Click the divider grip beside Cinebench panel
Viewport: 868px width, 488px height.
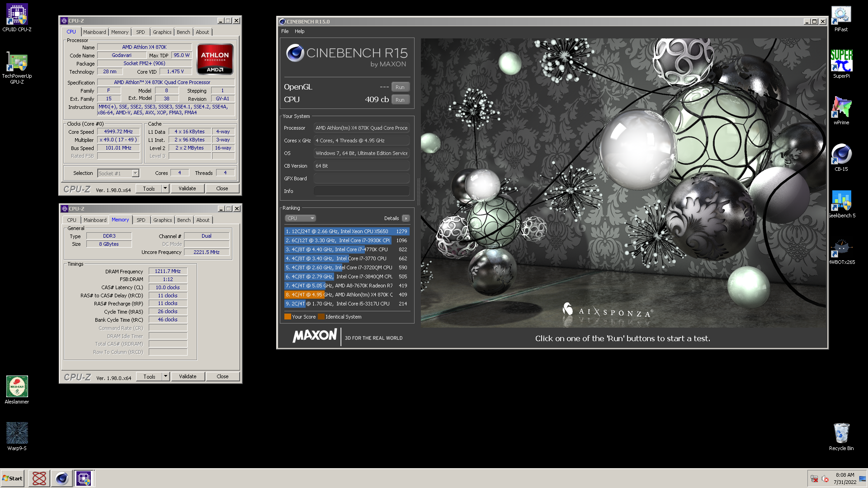tap(418, 192)
